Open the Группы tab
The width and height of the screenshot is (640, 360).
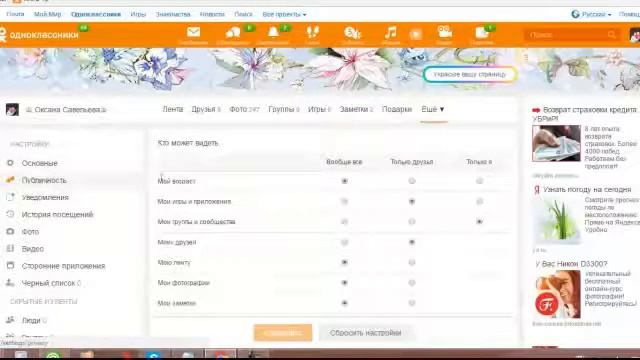tap(284, 109)
